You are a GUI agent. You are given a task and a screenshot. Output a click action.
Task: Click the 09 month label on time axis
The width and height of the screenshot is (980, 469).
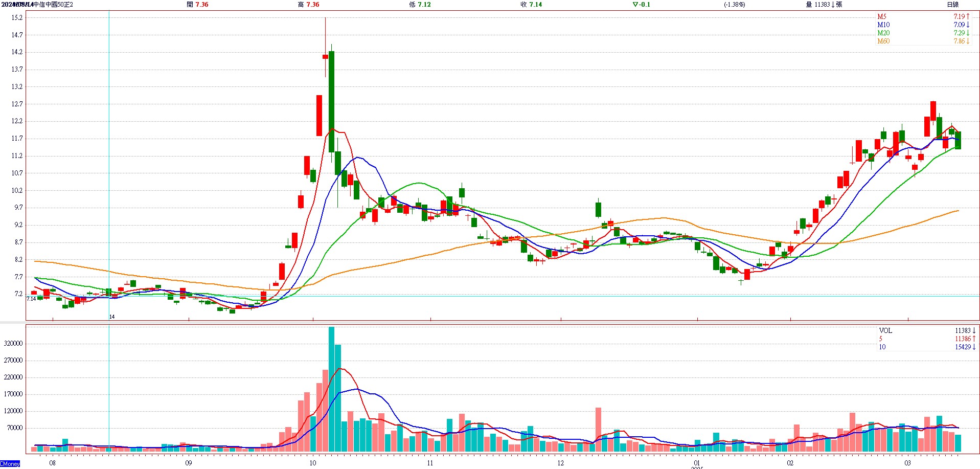pyautogui.click(x=189, y=463)
